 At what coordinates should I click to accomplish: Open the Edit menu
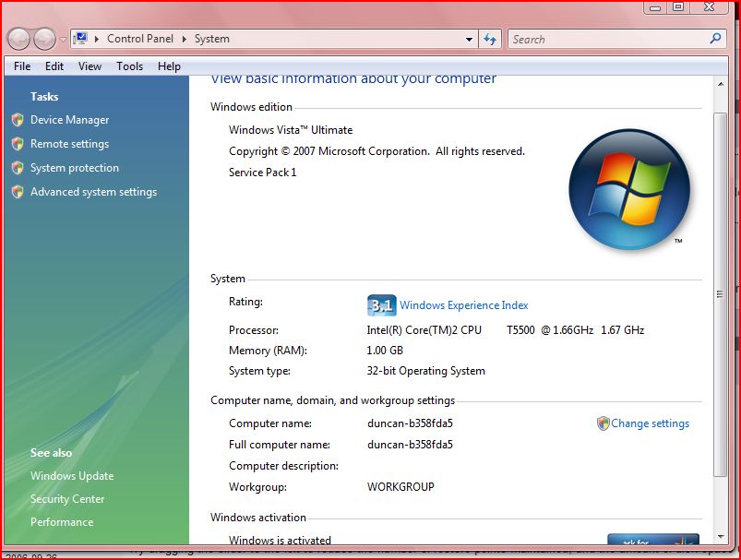[54, 66]
